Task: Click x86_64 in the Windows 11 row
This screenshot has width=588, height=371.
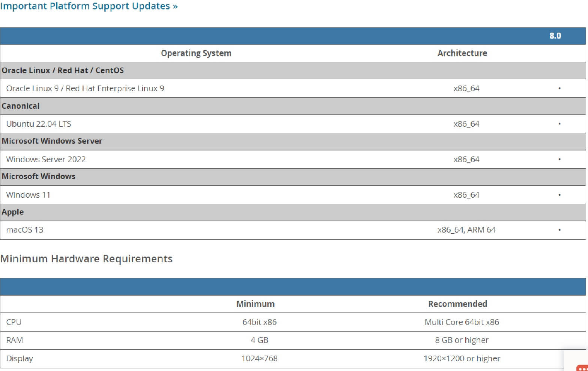Action: [x=466, y=195]
